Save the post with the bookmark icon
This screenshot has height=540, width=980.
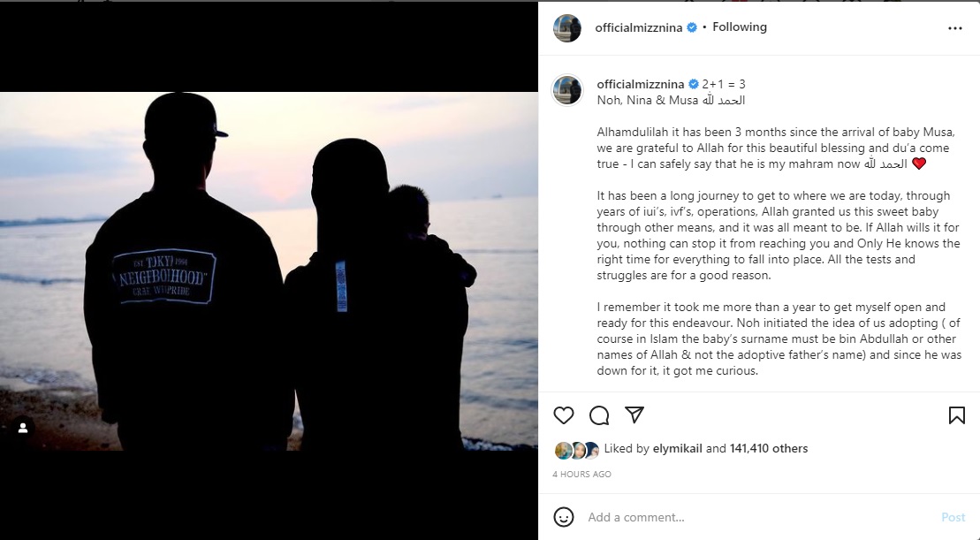(956, 415)
